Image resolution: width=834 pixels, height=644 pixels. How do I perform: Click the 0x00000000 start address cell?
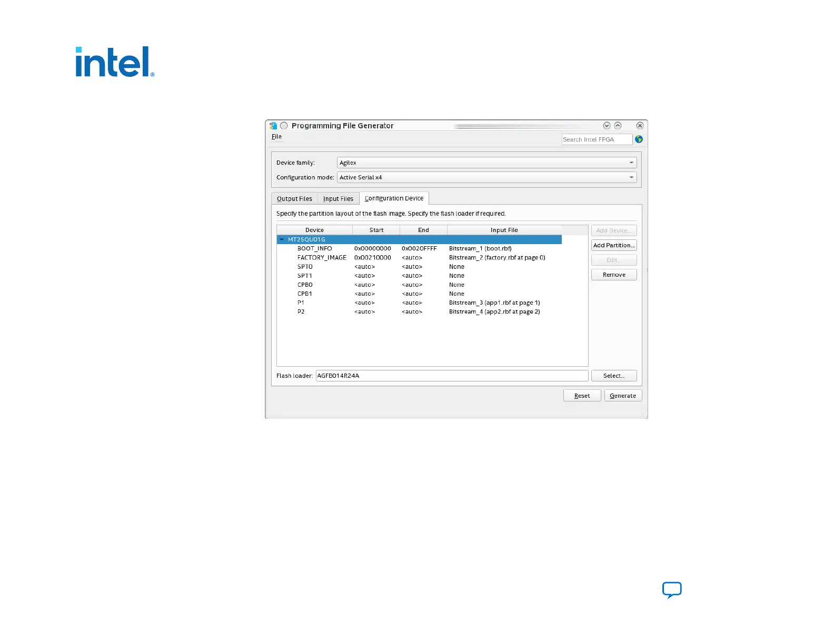click(373, 248)
